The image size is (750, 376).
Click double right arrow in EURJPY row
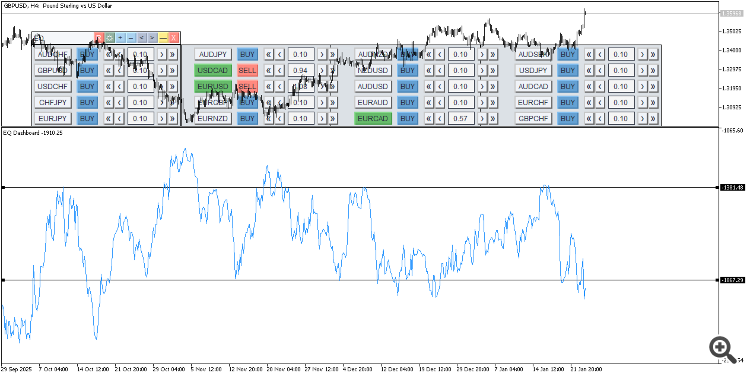173,118
